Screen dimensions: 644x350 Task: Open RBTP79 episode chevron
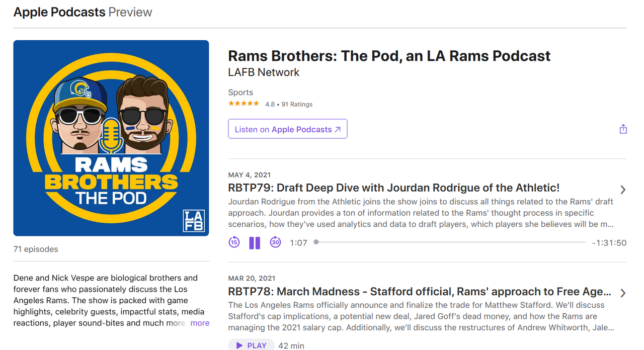point(623,190)
